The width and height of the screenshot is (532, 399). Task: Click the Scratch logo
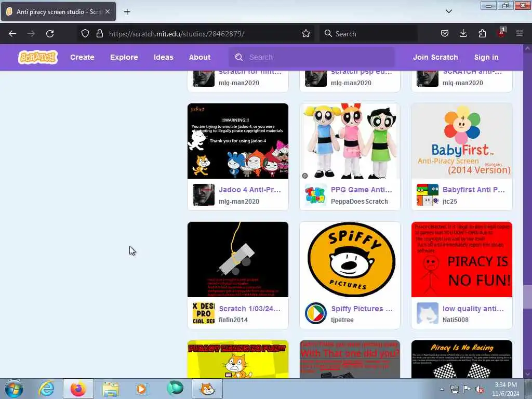[37, 57]
